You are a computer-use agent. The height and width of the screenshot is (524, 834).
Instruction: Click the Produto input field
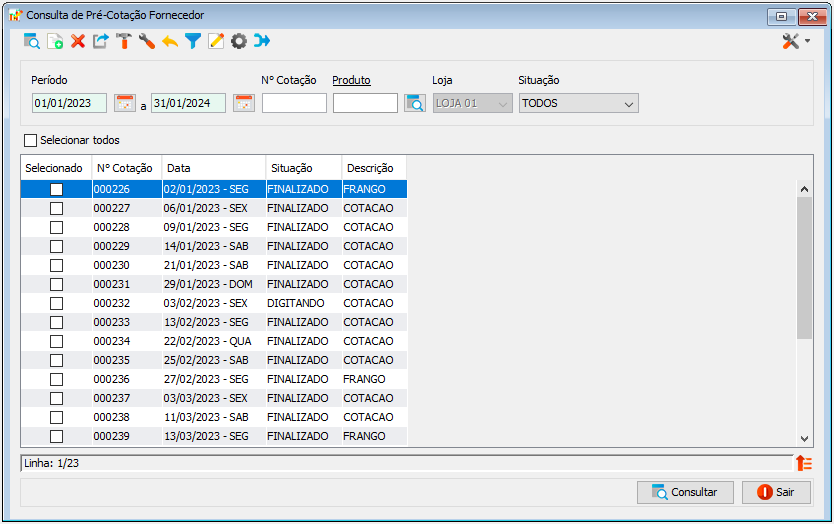365,103
